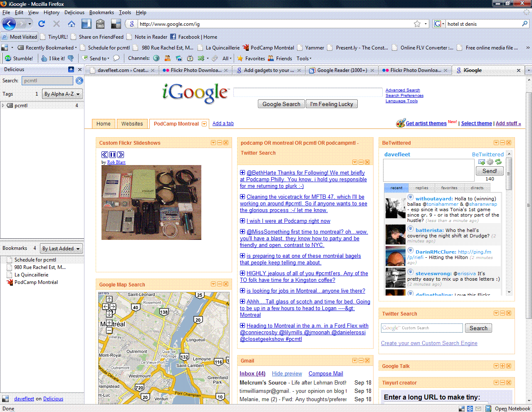Click the Flickr slideshow photo
This screenshot has width=532, height=412.
151,202
